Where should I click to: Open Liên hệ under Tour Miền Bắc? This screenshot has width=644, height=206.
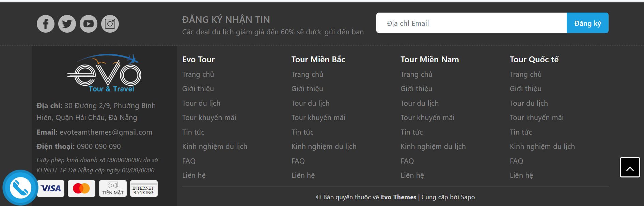pos(303,175)
